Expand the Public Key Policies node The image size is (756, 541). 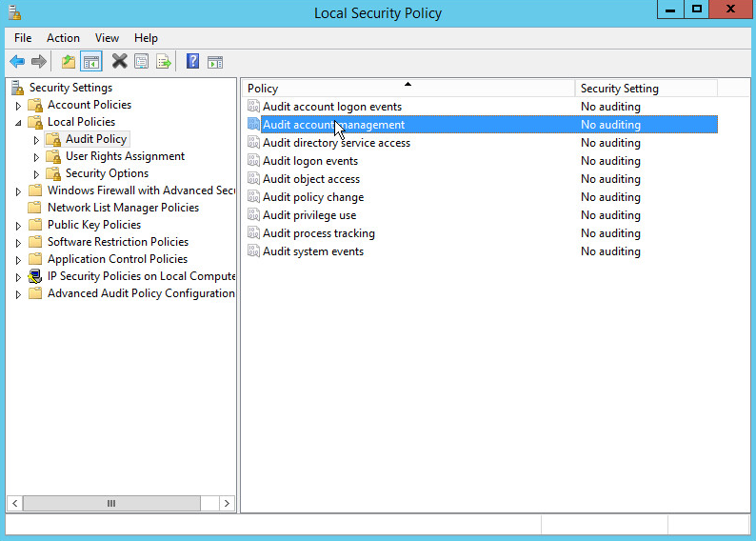click(18, 226)
